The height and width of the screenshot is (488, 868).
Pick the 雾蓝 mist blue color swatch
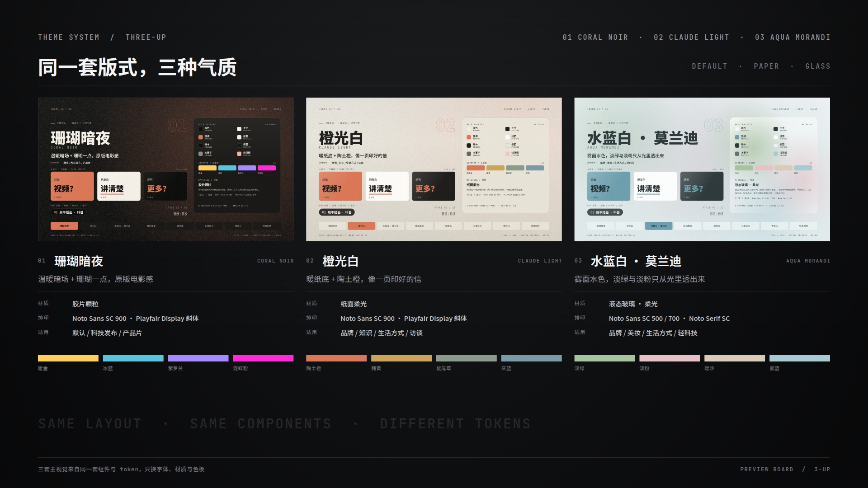pyautogui.click(x=800, y=358)
